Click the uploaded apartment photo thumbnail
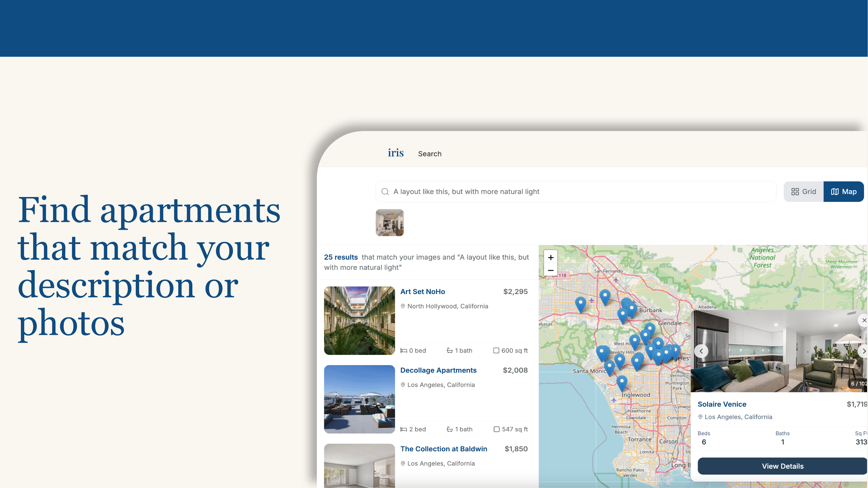The image size is (868, 488). pos(389,223)
